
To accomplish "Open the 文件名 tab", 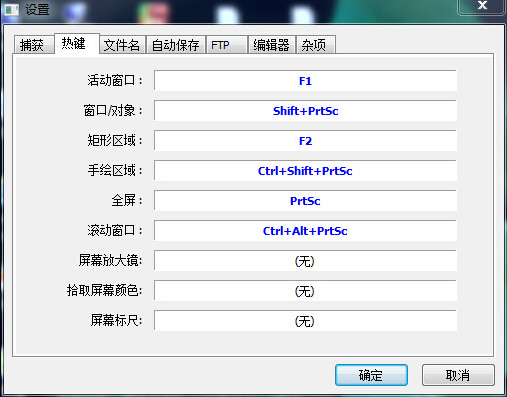I will coord(122,45).
